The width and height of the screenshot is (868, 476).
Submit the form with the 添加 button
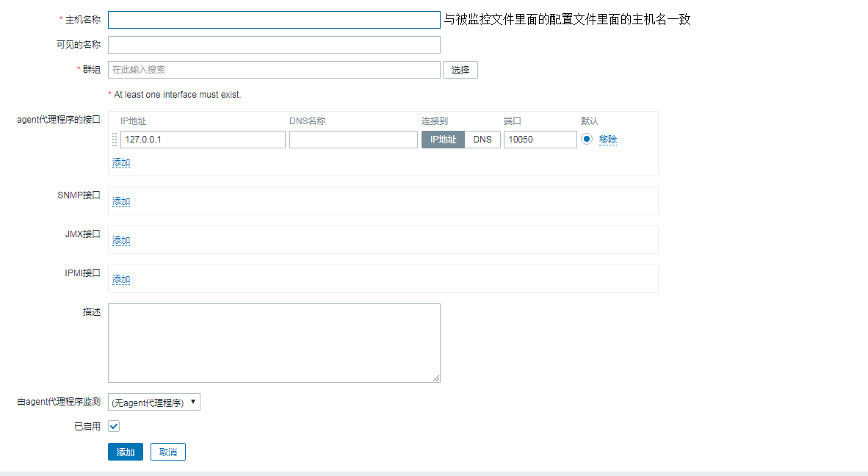click(125, 452)
